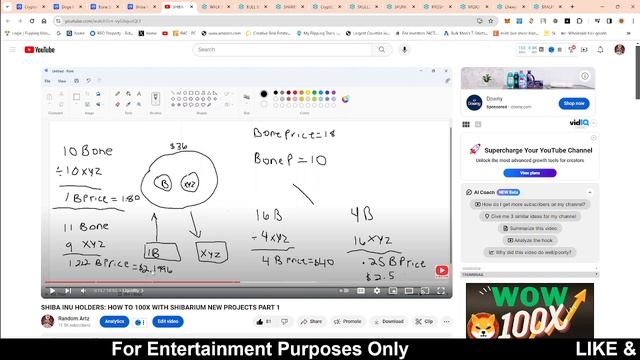Screen dimensions: 640x360
Task: Choose Analyze the hook suggestion
Action: click(530, 240)
